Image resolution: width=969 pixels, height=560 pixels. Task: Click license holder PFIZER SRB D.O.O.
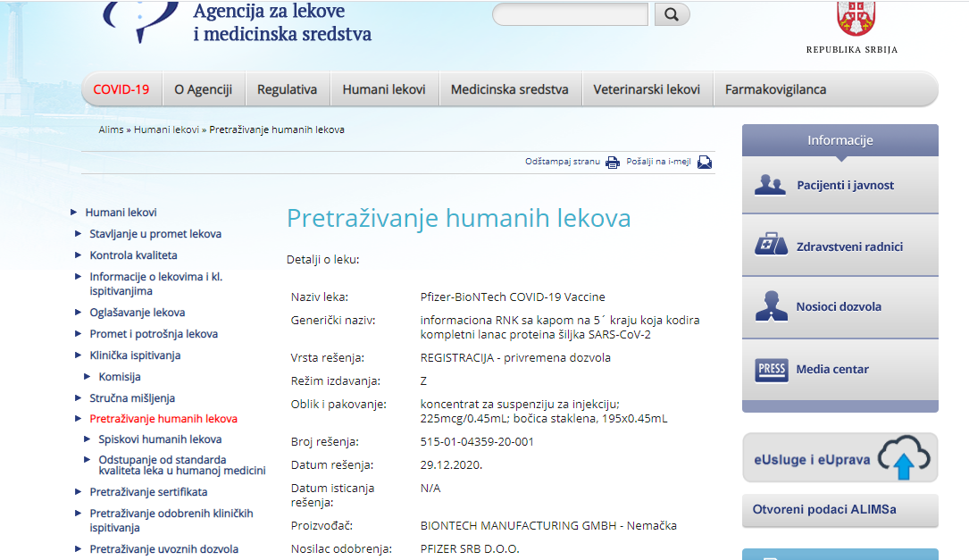click(470, 549)
